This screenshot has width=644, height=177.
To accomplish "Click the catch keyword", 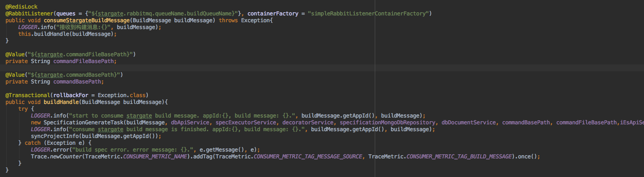I will click(32, 143).
